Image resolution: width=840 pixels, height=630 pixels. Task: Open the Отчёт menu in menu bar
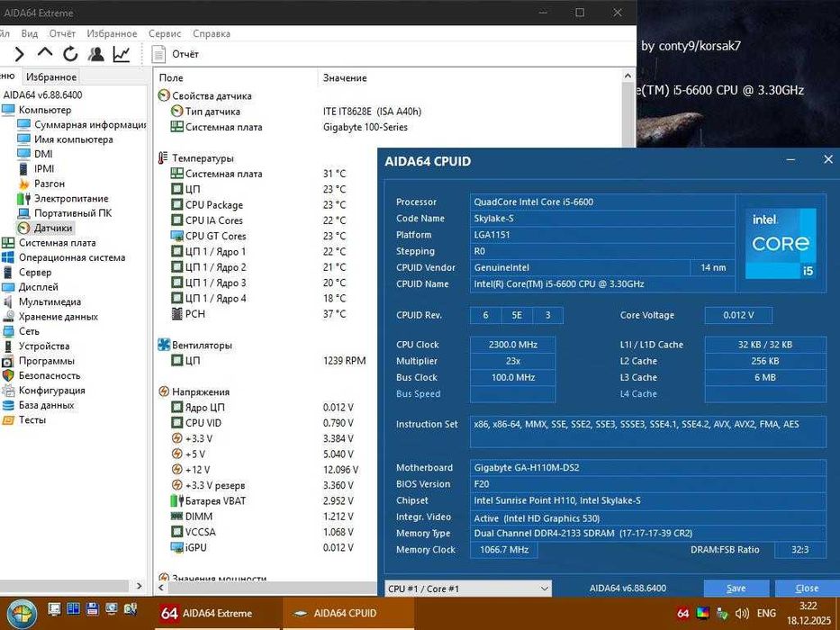point(62,33)
